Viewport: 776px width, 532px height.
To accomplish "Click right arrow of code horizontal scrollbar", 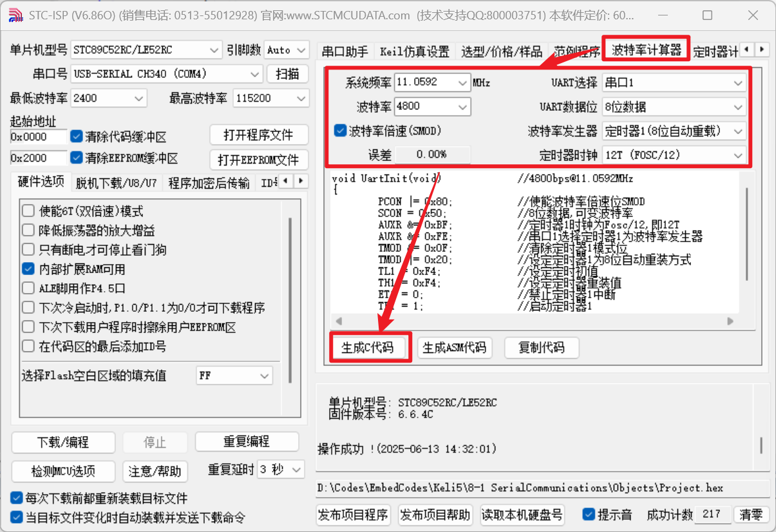I will pos(730,321).
